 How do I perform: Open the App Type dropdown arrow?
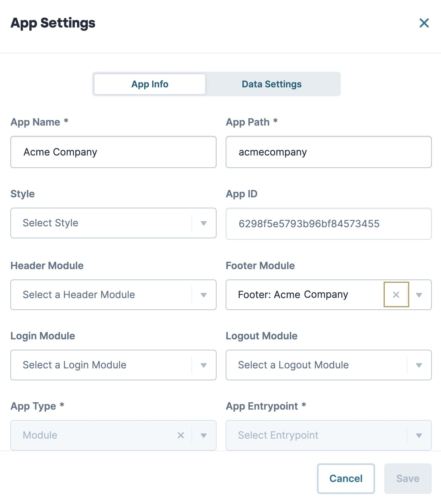(204, 436)
